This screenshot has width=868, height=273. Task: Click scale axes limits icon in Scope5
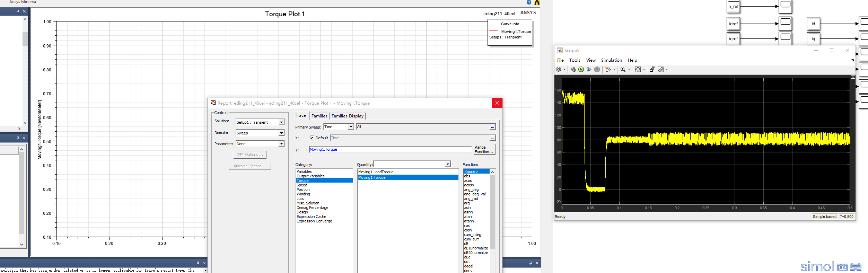tap(638, 69)
